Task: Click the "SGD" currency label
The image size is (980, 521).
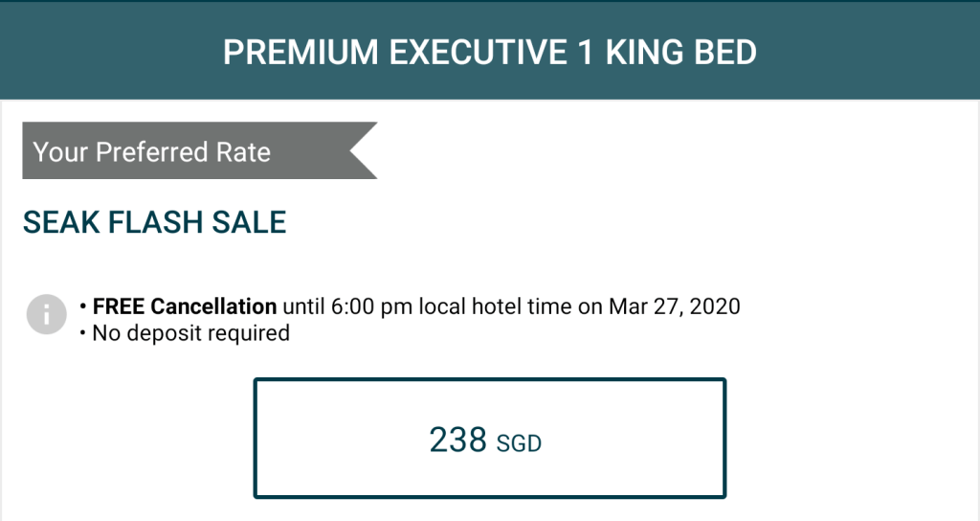Action: click(x=519, y=443)
